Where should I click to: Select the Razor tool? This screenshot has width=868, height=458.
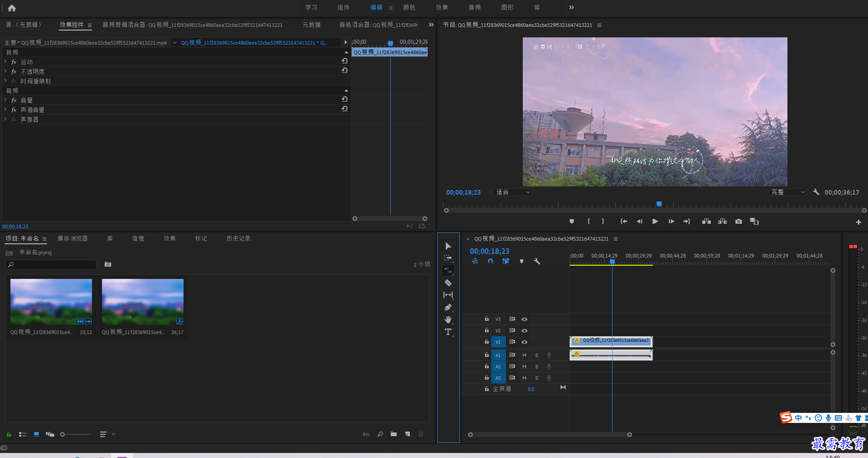tap(448, 283)
